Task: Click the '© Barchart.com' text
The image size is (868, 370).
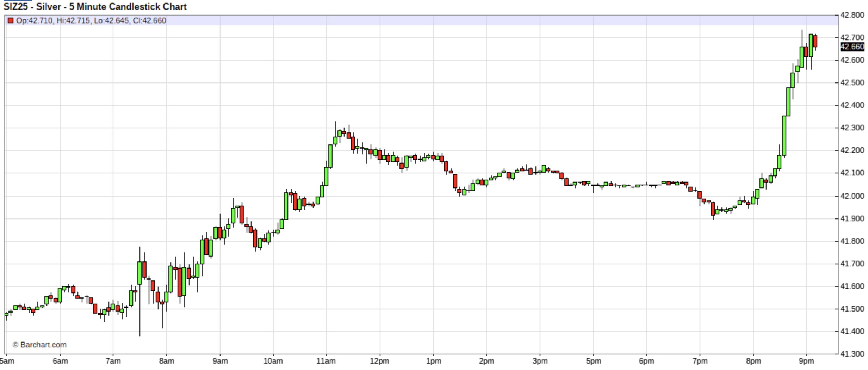Action: pyautogui.click(x=39, y=345)
